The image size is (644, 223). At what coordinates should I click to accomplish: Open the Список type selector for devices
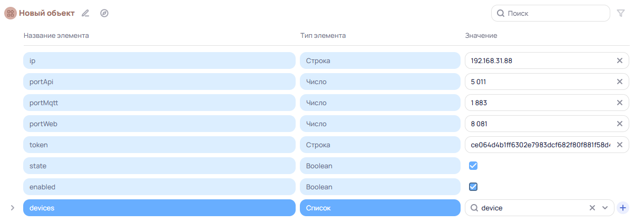coord(379,208)
